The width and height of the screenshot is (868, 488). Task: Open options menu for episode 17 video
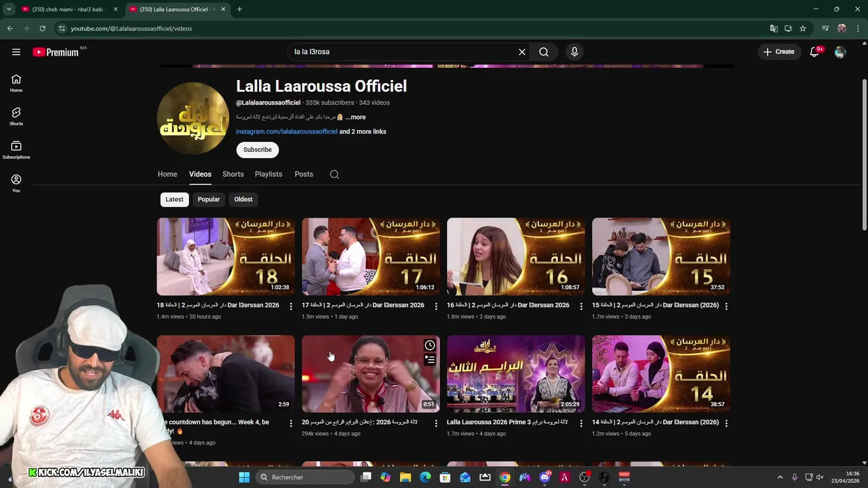(x=436, y=306)
